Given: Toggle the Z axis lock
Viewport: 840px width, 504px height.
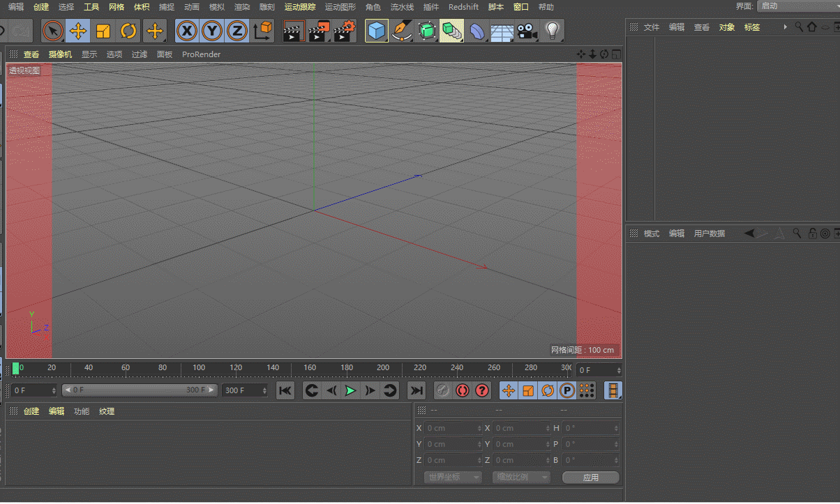Looking at the screenshot, I should [237, 31].
